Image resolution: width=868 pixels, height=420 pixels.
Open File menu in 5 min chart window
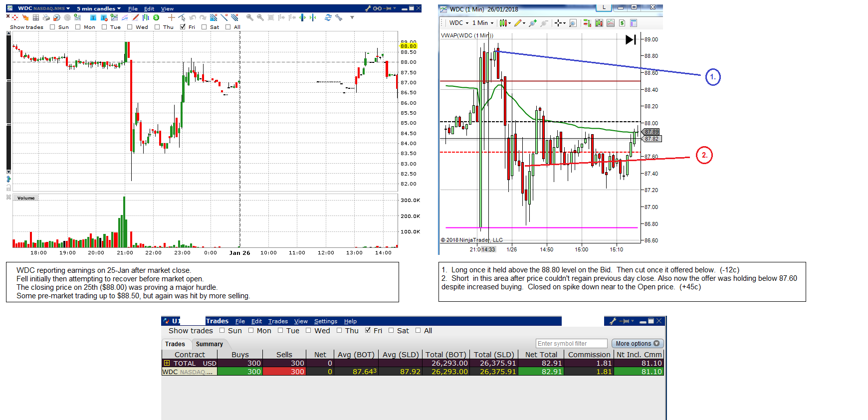coord(133,8)
